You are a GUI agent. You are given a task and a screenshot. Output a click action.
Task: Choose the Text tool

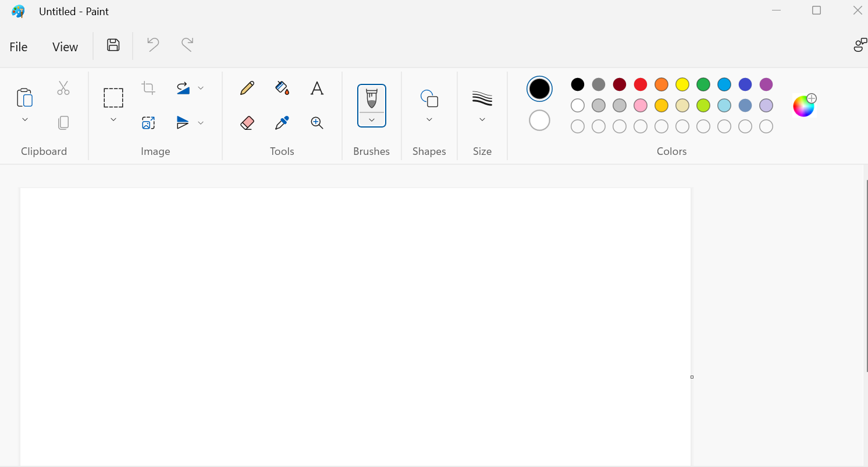click(x=316, y=88)
